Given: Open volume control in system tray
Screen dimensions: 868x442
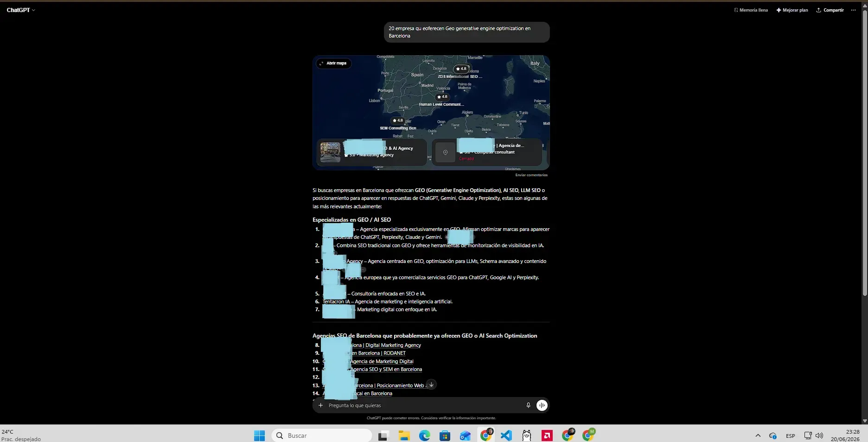Looking at the screenshot, I should click(819, 436).
